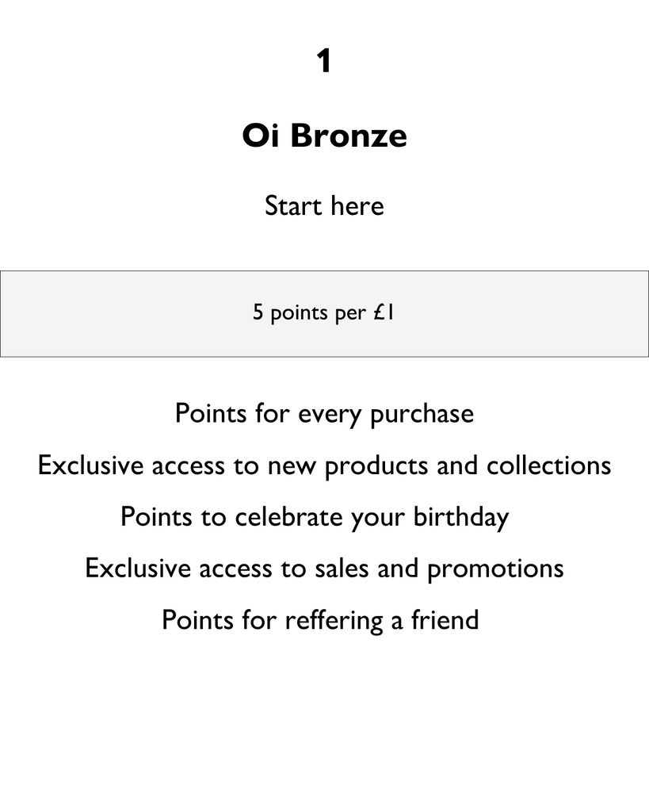Click Exclusive access to sales and promotions
This screenshot has width=649, height=812.
325,568
